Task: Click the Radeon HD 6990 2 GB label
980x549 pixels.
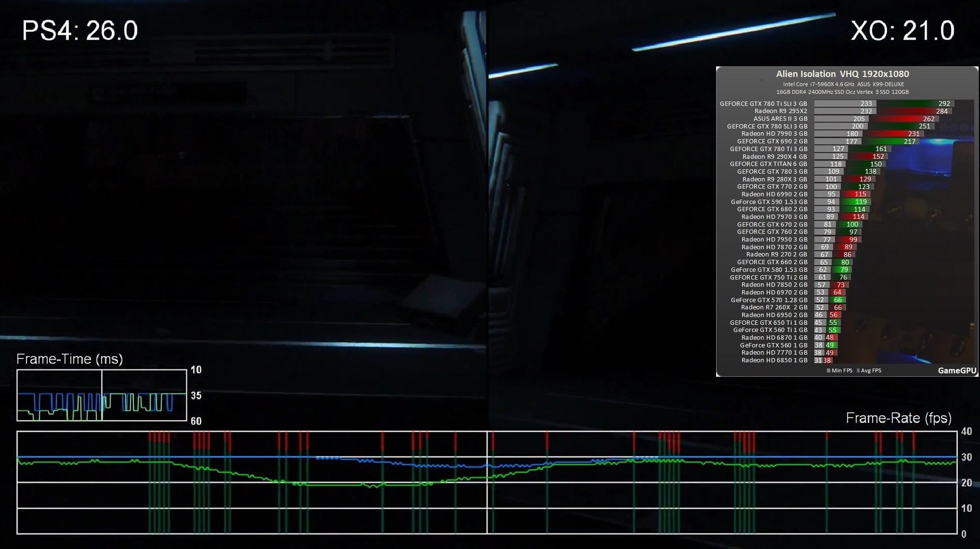Action: (774, 194)
